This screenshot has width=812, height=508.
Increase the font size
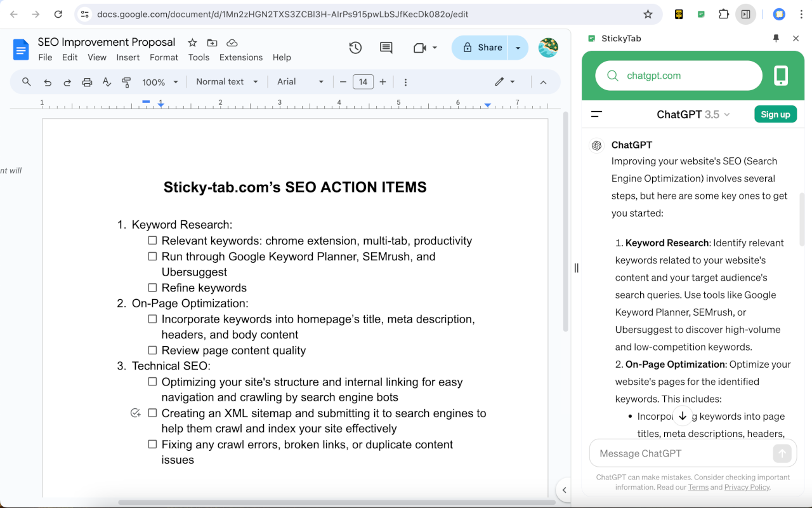[x=383, y=82]
